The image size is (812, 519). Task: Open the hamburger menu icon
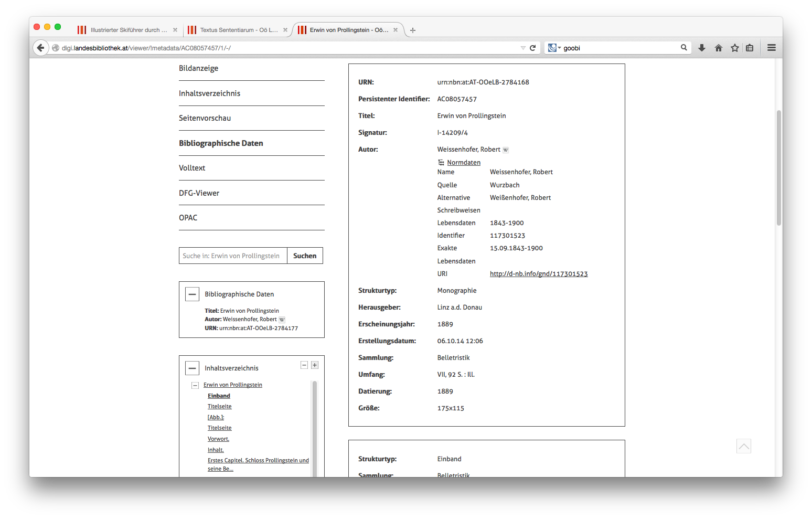coord(772,48)
